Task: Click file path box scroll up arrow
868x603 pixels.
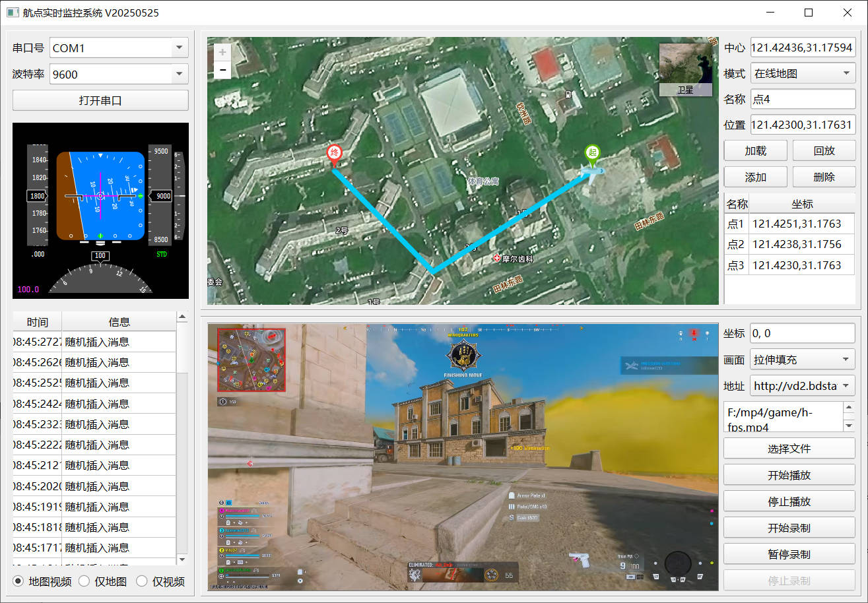Action: click(850, 409)
